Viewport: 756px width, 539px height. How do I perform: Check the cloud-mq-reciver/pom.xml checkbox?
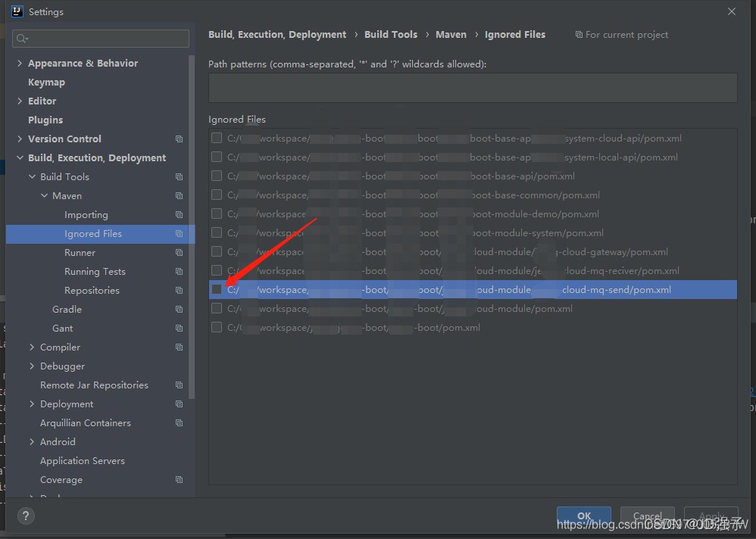[x=217, y=270]
